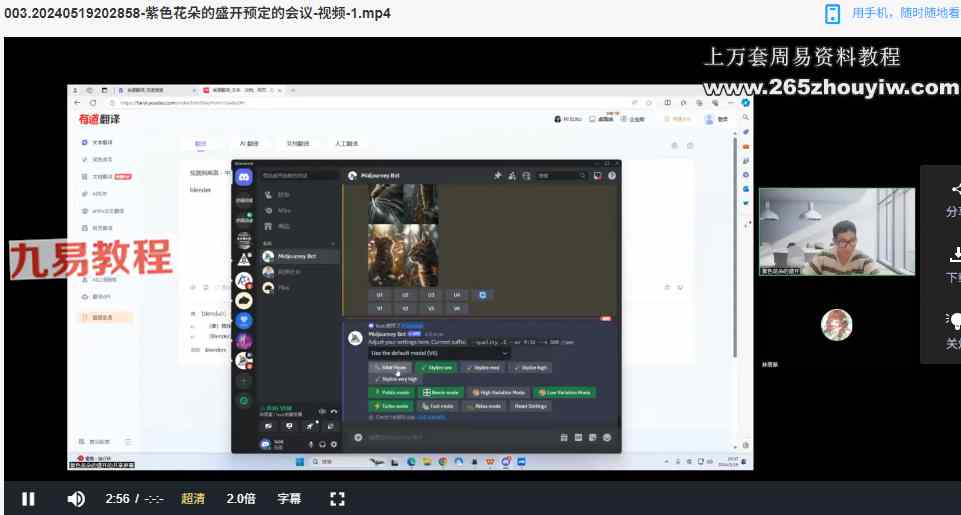Toggle the 字幕 subtitles option

coord(289,499)
